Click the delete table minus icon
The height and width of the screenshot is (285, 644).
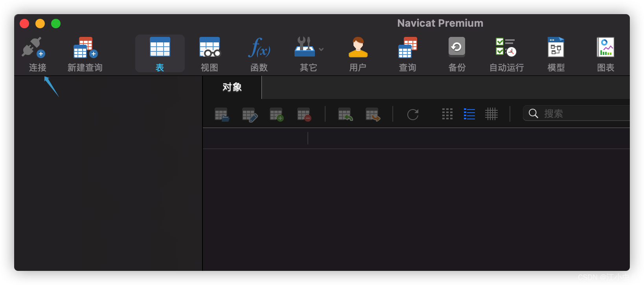pos(304,115)
